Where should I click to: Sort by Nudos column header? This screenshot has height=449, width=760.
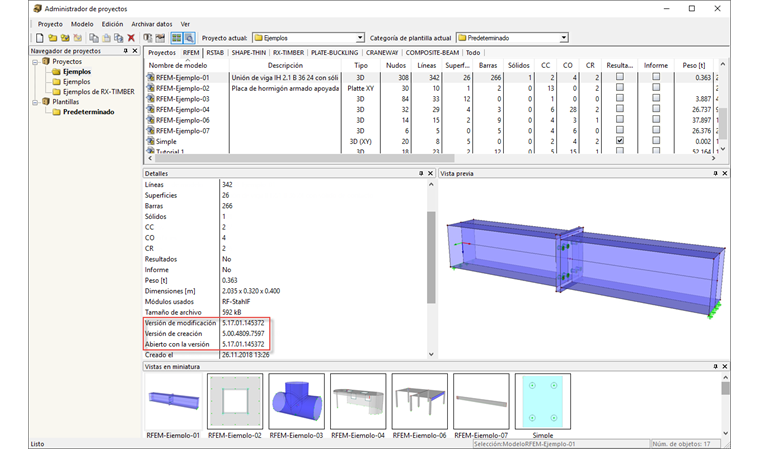tap(396, 65)
